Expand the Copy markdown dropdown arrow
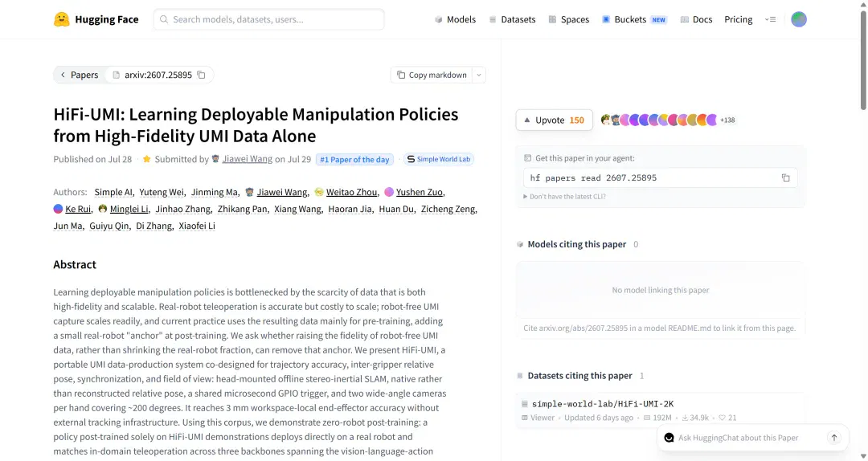This screenshot has width=868, height=461. [x=479, y=75]
